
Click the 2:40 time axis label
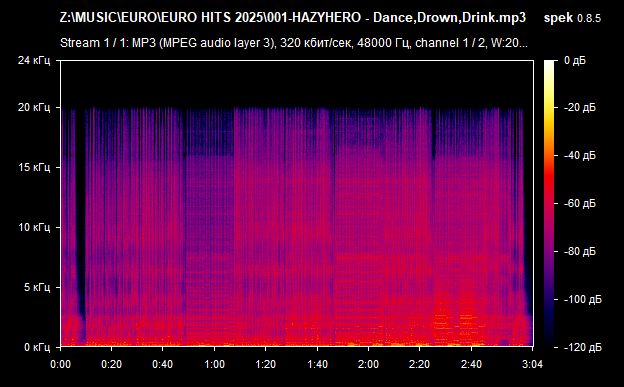tap(471, 364)
